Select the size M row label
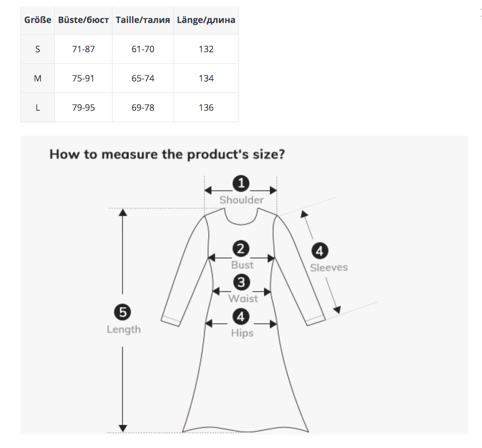Screen dimensions: 482x448 (38, 79)
